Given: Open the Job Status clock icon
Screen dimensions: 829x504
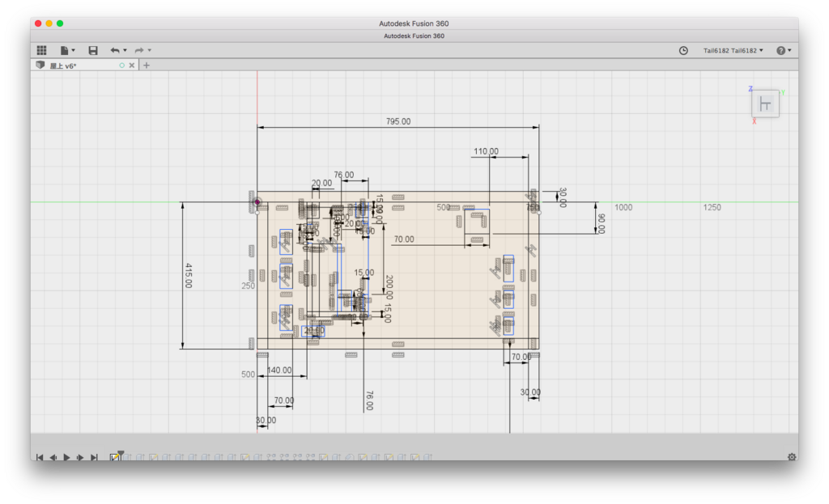Looking at the screenshot, I should [683, 51].
